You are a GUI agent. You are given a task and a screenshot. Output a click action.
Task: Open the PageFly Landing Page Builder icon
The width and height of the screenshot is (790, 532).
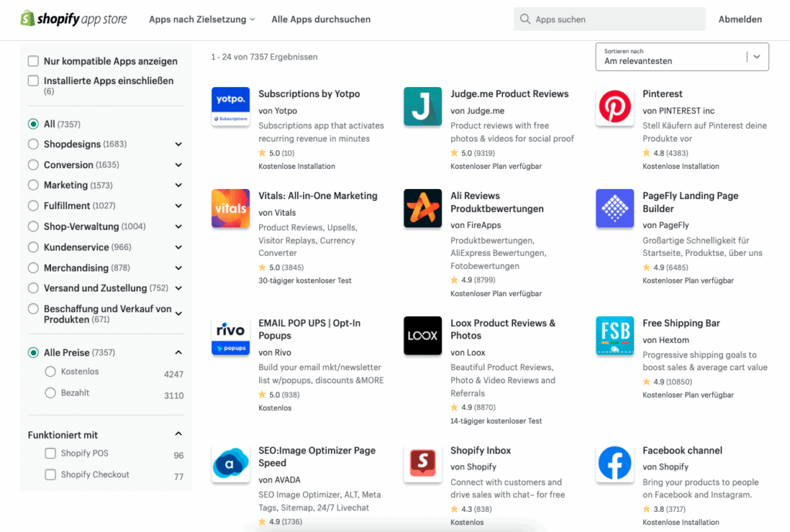tap(615, 208)
